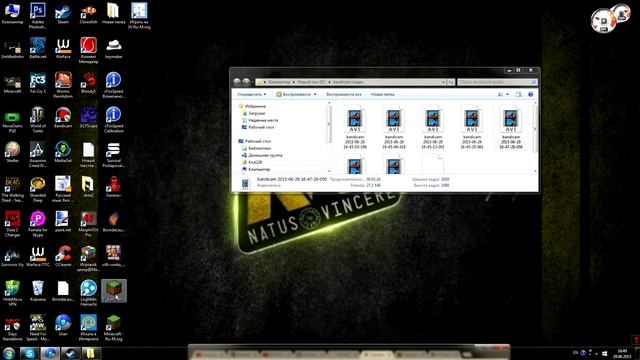
Task: Click Новая папка in Explorer toolbar
Action: pos(382,94)
